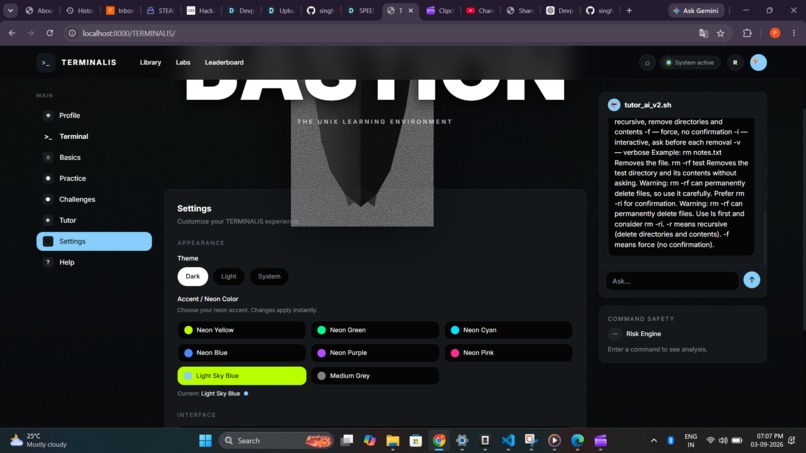Go to Practice in the sidebar
Viewport: 806px width, 453px height.
coord(94,178)
